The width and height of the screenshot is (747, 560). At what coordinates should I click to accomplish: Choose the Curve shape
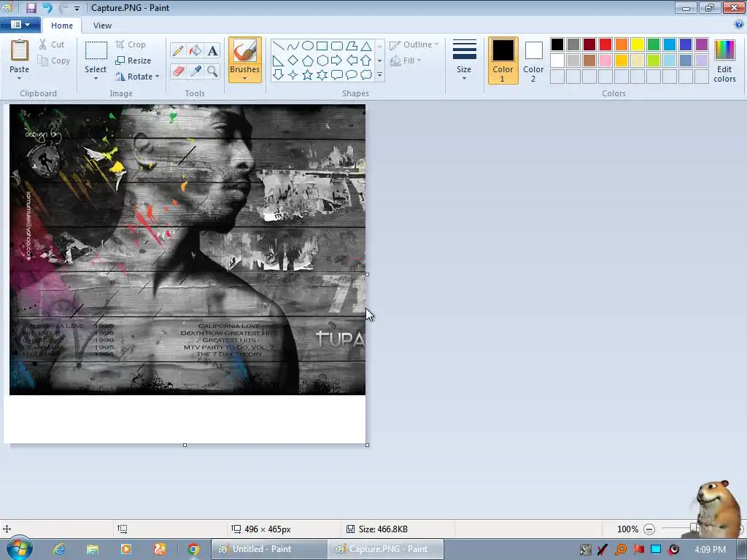[293, 46]
